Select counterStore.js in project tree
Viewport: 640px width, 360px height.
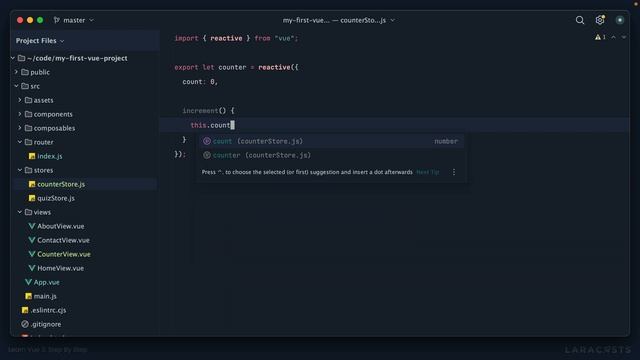click(x=61, y=184)
